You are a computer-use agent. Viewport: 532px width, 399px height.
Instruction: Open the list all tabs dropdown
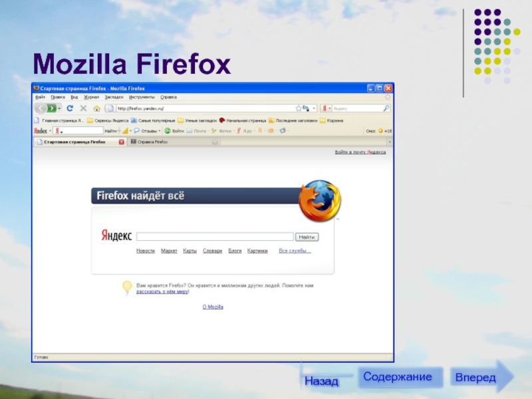coord(390,142)
